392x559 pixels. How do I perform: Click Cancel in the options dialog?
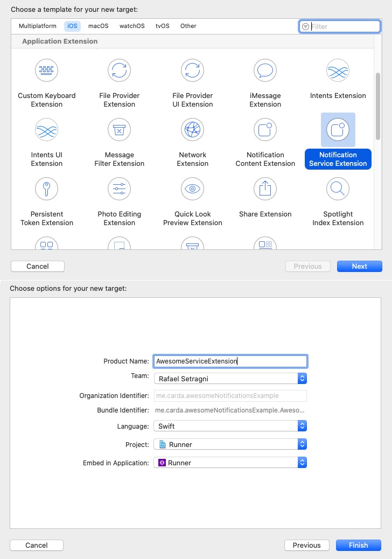[37, 545]
